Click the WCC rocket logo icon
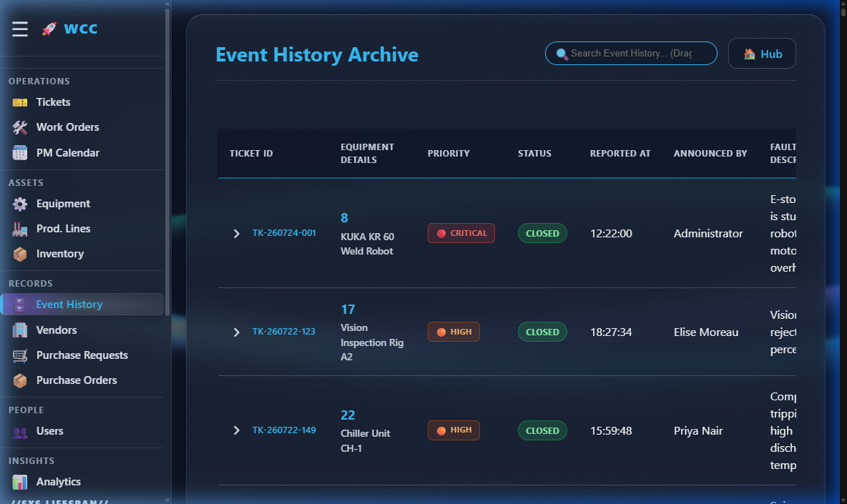The image size is (847, 504). click(49, 29)
